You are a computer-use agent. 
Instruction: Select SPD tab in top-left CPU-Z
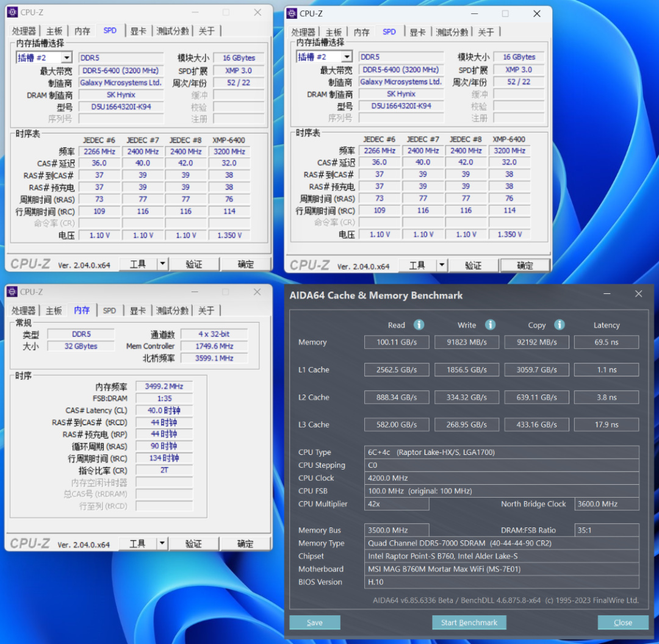[110, 30]
